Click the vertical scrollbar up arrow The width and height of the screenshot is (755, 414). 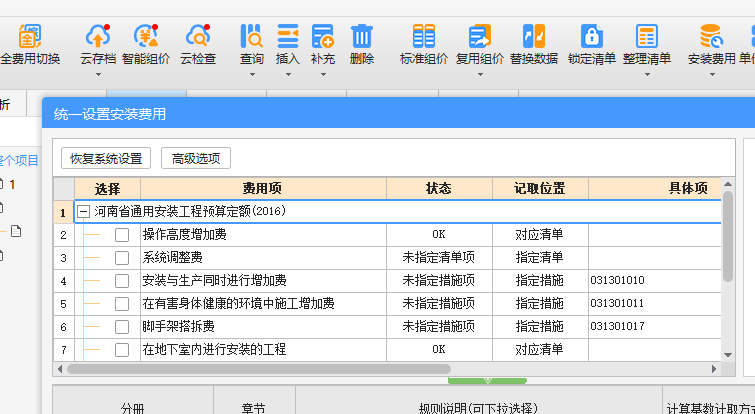pyautogui.click(x=728, y=184)
